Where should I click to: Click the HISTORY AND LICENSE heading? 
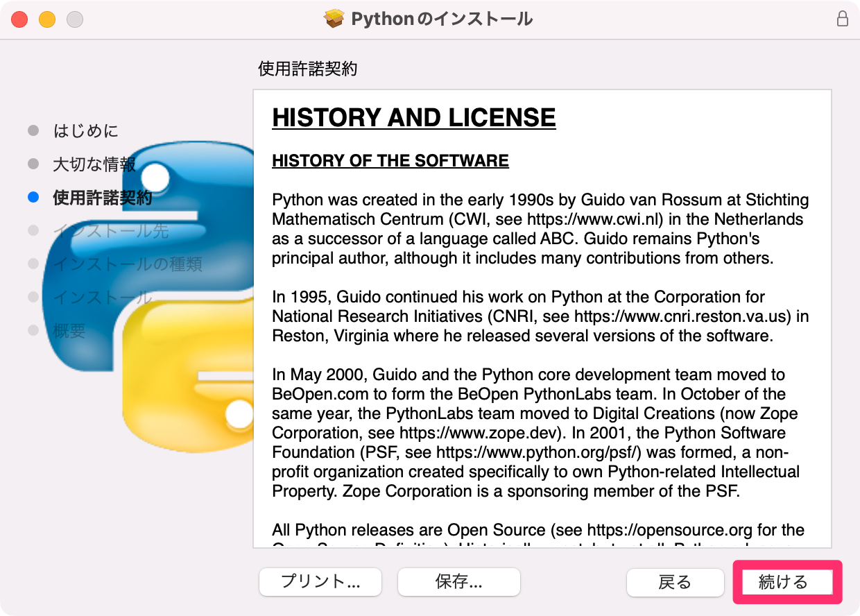point(414,118)
